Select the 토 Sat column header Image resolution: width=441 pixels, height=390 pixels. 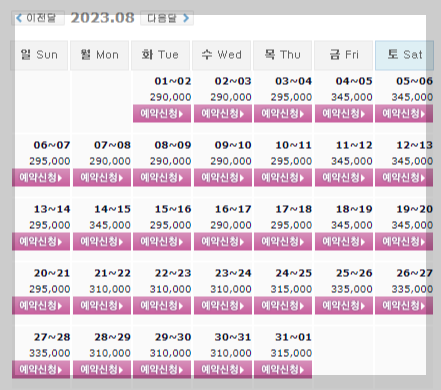point(404,55)
